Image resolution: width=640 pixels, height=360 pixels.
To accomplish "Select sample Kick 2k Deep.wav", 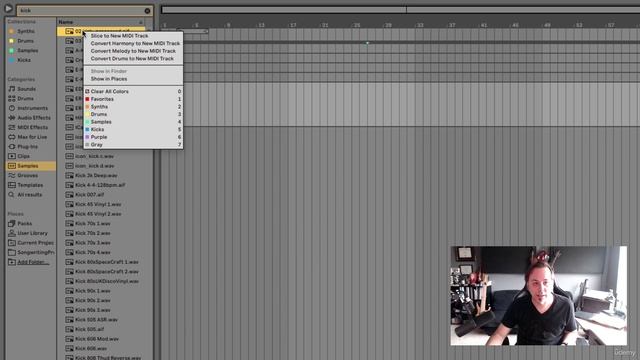I will point(96,176).
